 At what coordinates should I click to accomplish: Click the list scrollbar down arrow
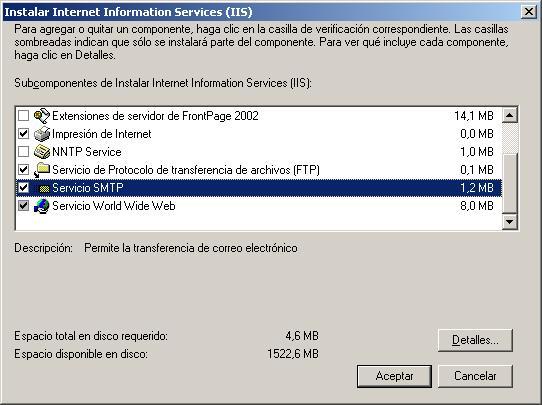510,221
